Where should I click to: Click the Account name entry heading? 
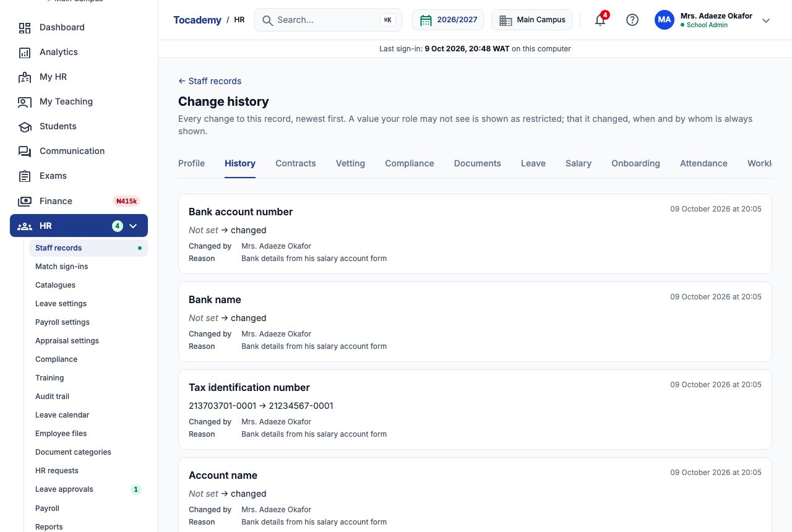(223, 475)
